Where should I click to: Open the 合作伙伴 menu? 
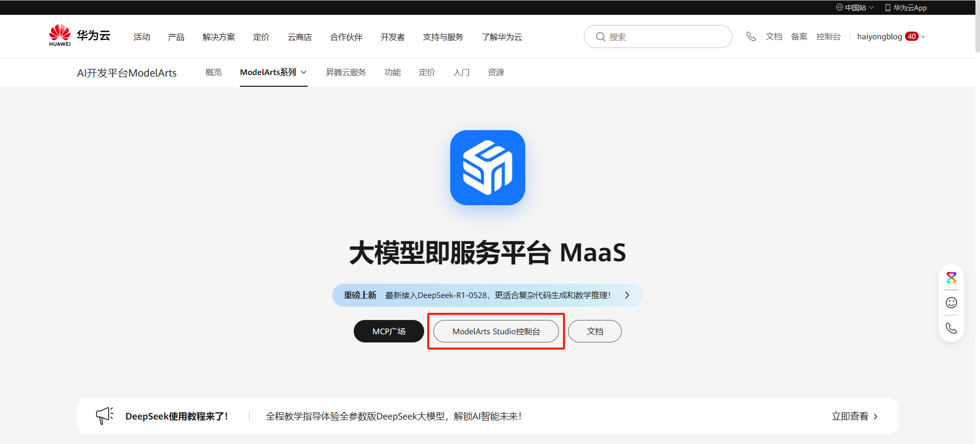coord(346,37)
